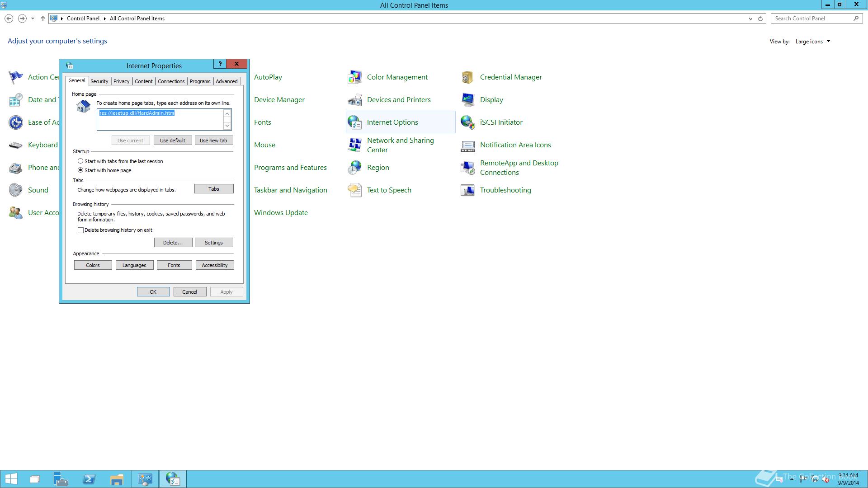Viewport: 868px width, 488px height.
Task: Click the Control Panel taskbar icon
Action: click(x=145, y=479)
